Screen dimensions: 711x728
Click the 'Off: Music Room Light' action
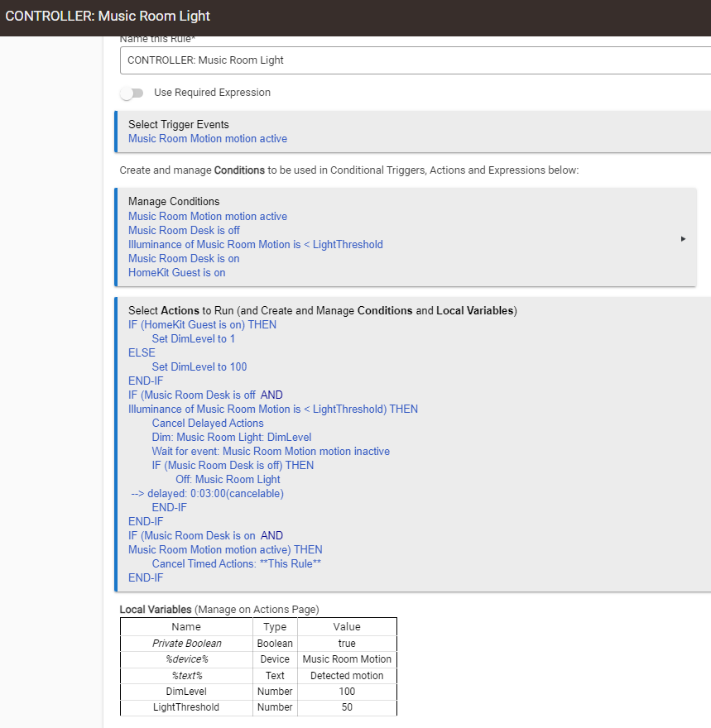(227, 479)
